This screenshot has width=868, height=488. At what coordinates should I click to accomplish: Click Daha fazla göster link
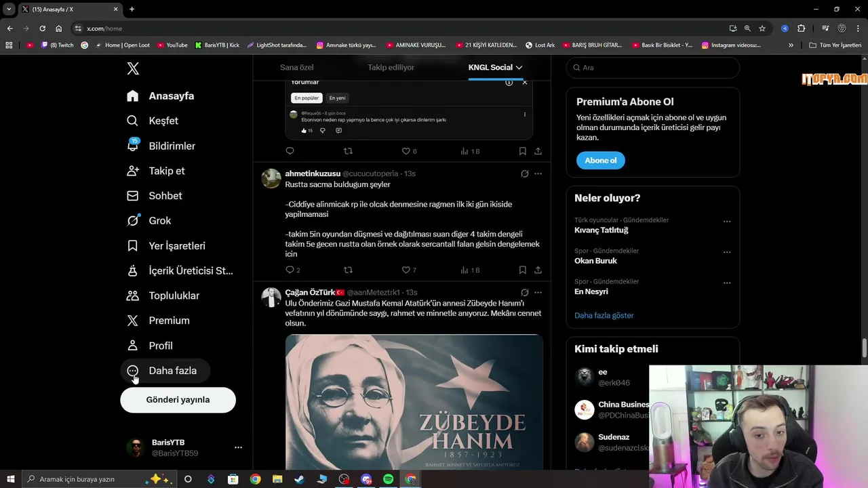[x=604, y=315]
